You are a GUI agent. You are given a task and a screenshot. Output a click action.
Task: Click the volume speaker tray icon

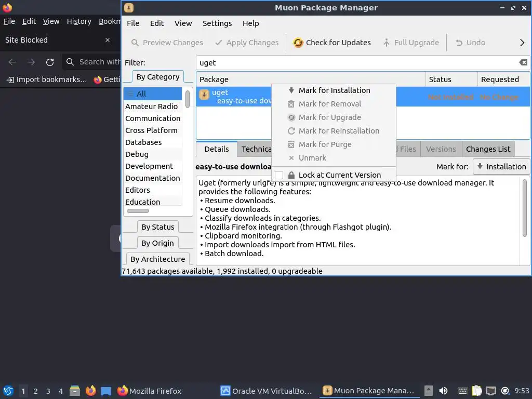443,391
